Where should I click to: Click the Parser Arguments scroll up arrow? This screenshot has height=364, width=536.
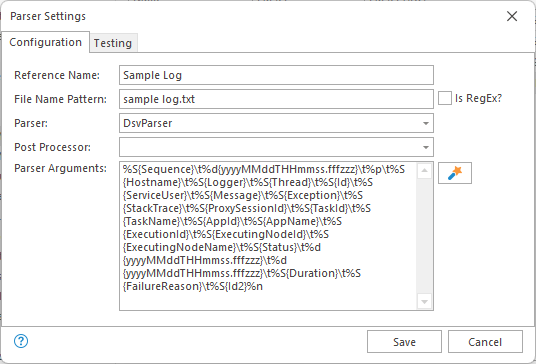[x=424, y=171]
